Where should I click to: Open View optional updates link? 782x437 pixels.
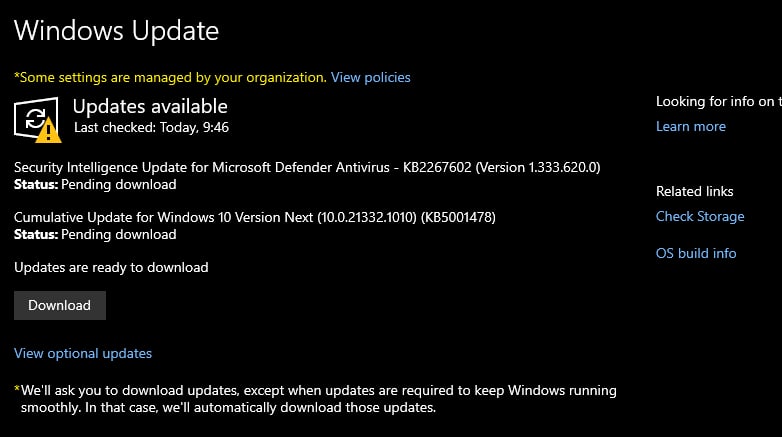point(83,353)
